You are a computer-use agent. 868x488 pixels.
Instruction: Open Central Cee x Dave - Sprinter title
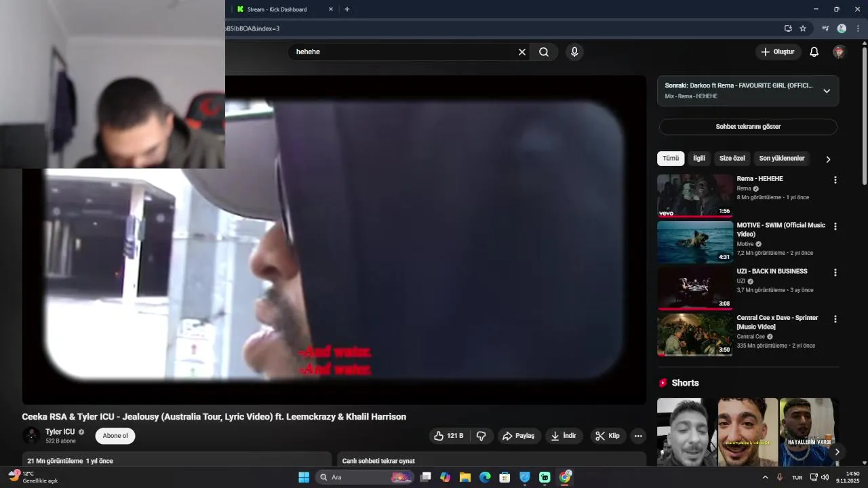click(x=777, y=322)
